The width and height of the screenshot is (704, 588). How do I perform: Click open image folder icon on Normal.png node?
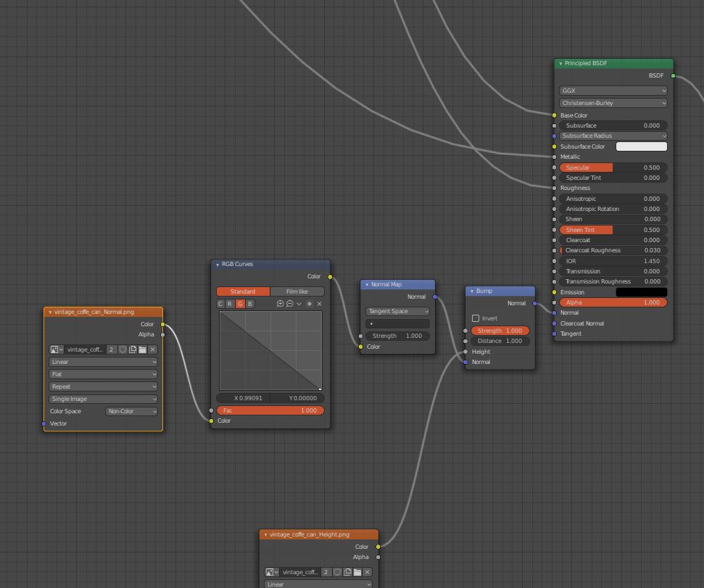pos(143,349)
